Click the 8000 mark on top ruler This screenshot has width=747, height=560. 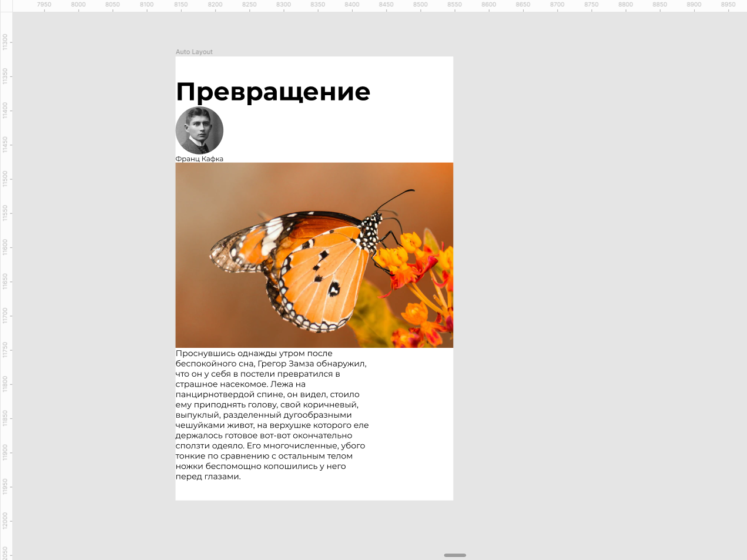[78, 5]
